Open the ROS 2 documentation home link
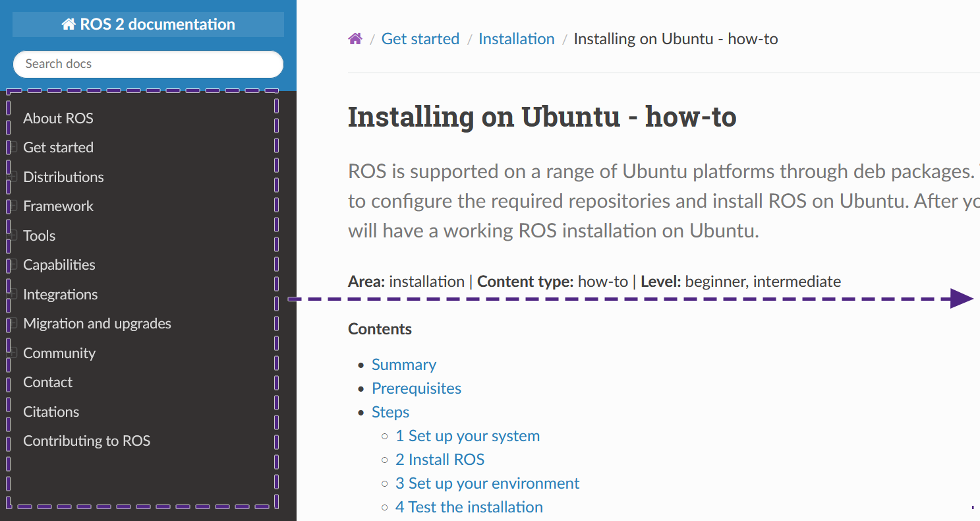 coord(148,24)
